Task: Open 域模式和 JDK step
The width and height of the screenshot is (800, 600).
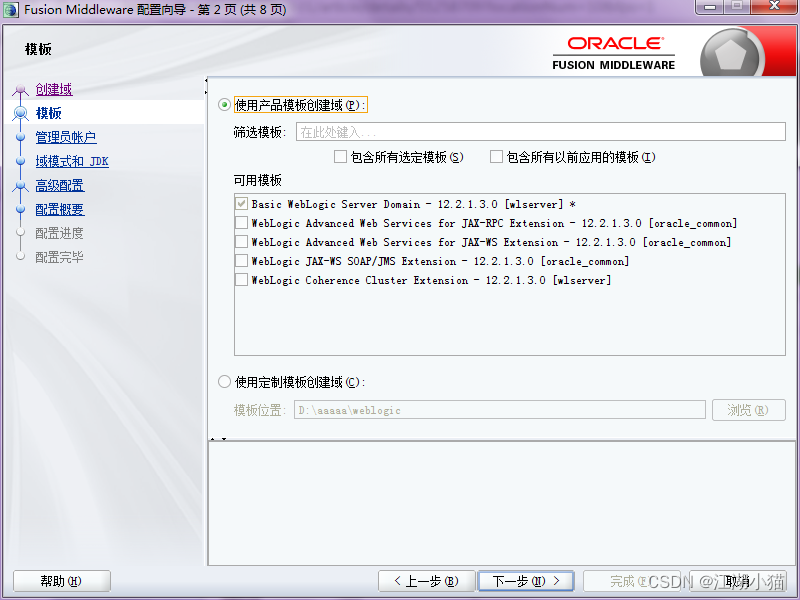Action: point(72,161)
